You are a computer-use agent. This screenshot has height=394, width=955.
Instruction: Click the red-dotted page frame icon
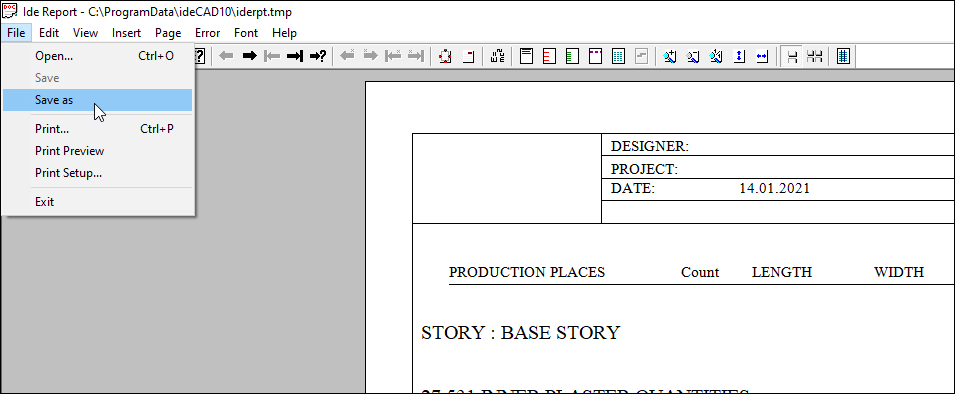445,57
